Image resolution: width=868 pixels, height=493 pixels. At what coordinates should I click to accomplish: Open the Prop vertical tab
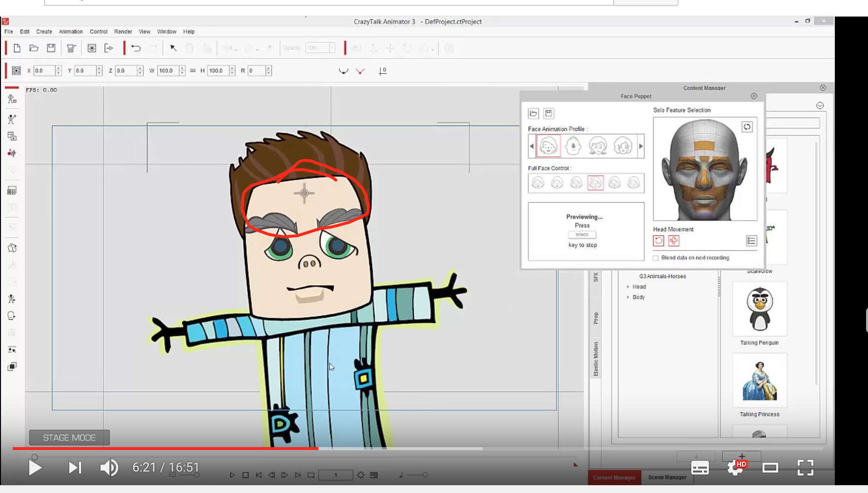[596, 318]
